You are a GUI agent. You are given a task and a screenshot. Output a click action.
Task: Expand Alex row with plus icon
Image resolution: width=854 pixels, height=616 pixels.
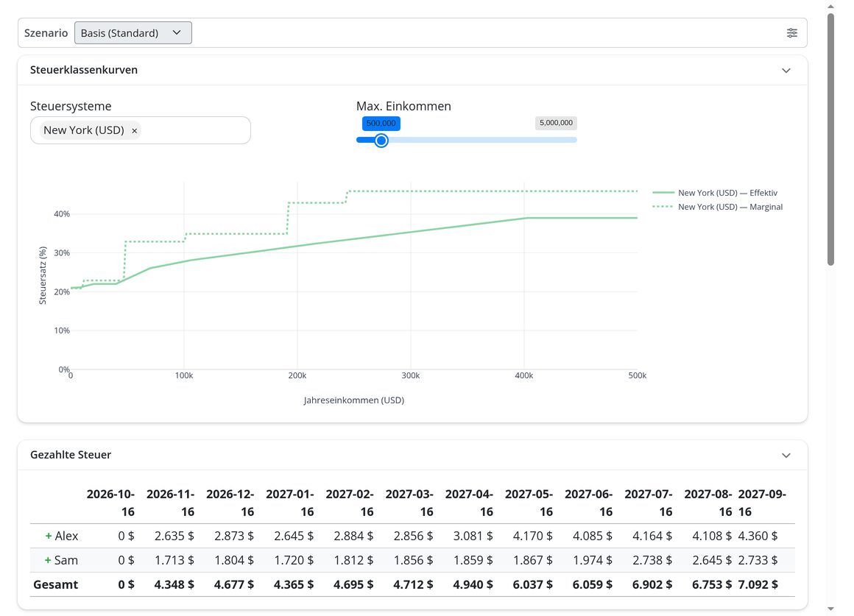pyautogui.click(x=49, y=536)
